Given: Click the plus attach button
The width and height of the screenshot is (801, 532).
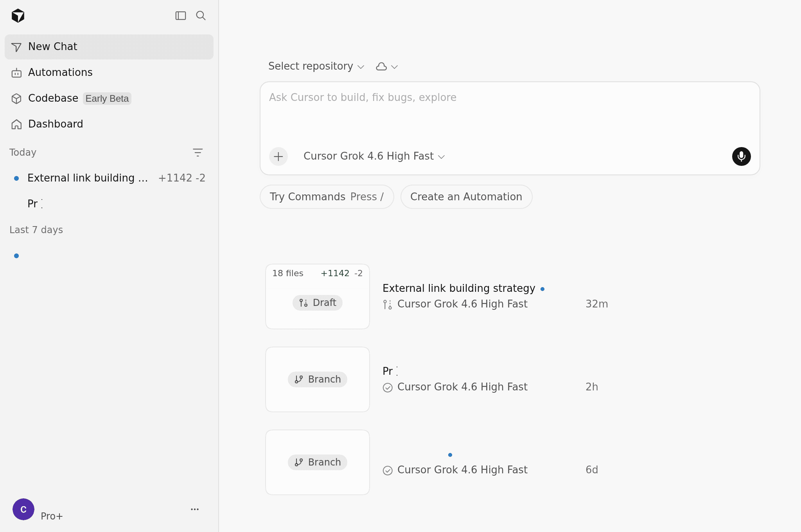Looking at the screenshot, I should (278, 156).
